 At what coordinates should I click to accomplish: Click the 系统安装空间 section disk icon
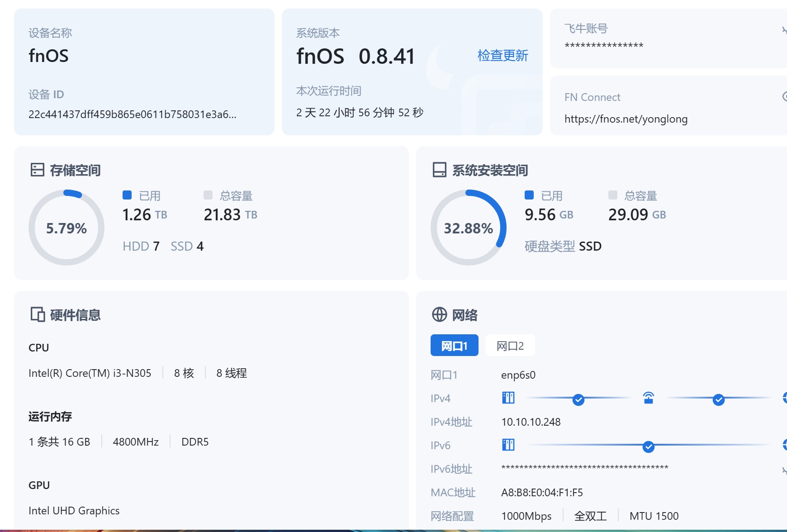(x=439, y=170)
